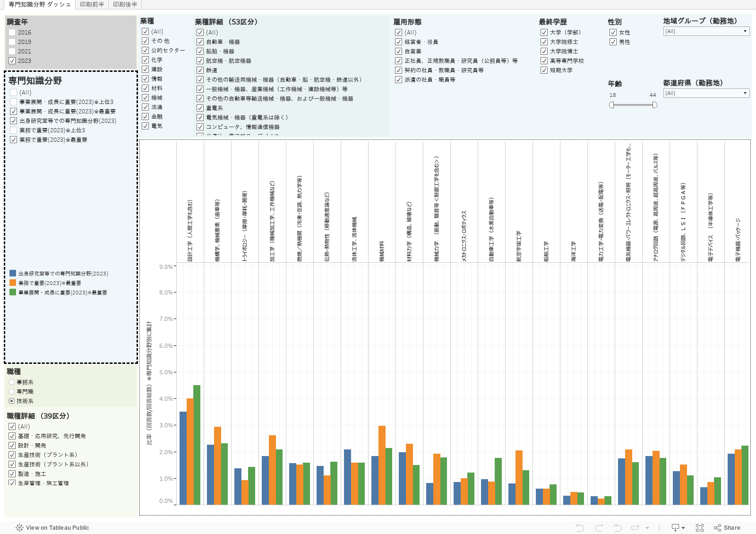Uncheck 設計・開発 in 職種詳細
The image size is (756, 534).
12,446
